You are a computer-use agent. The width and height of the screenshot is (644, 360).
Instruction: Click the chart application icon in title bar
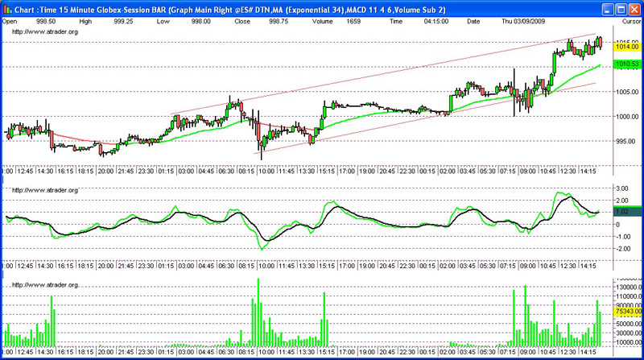pyautogui.click(x=7, y=10)
